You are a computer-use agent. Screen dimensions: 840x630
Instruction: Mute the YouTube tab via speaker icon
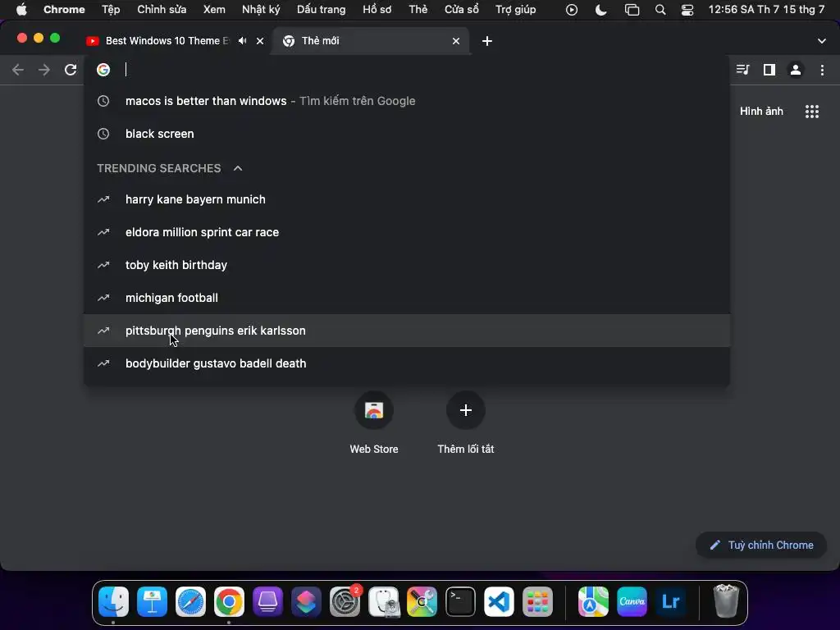[243, 41]
